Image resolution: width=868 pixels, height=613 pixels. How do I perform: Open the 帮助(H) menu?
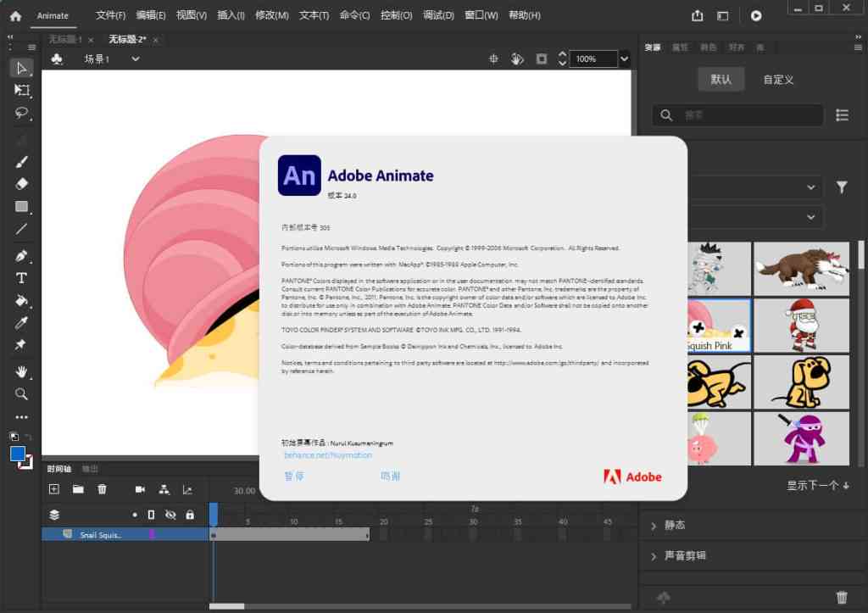pos(524,15)
